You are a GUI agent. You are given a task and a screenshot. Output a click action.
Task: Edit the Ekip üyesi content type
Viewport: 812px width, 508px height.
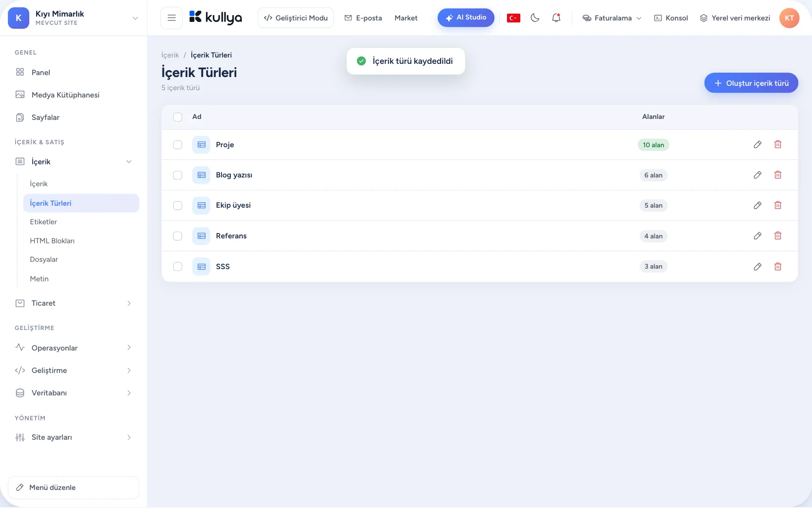(757, 205)
